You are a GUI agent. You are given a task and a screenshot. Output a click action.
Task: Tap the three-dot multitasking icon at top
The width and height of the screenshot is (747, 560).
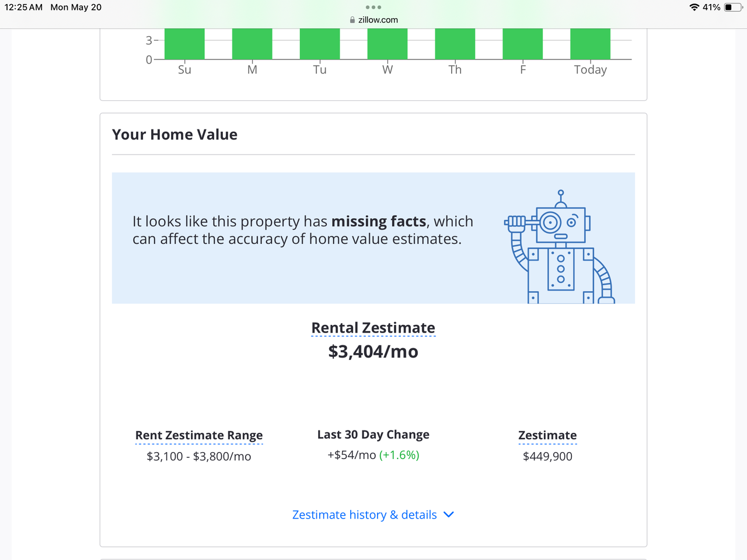[x=373, y=7]
